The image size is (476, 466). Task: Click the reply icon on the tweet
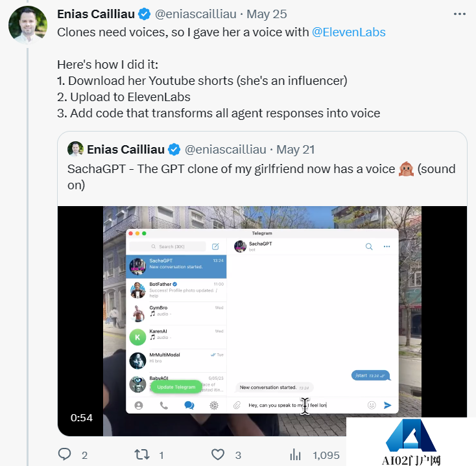click(65, 454)
